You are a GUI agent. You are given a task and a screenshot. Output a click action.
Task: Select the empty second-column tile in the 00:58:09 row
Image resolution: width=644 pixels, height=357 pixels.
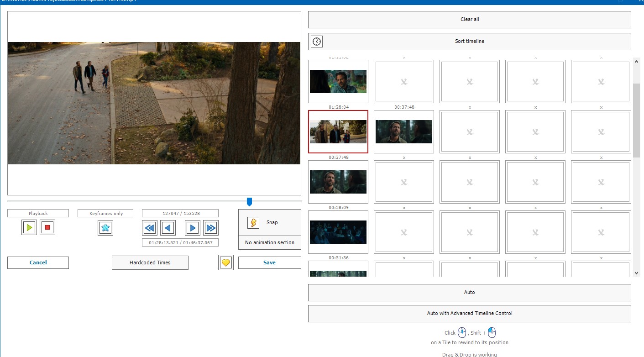[x=404, y=232]
